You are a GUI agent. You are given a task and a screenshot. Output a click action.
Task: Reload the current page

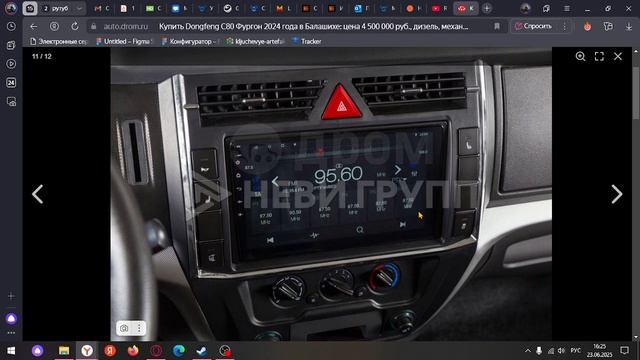[75, 27]
